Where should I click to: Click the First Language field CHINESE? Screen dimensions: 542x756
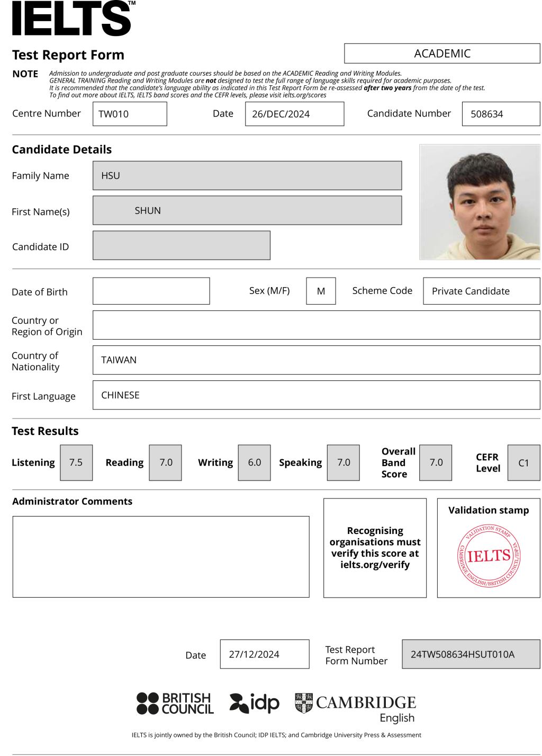pyautogui.click(x=317, y=395)
